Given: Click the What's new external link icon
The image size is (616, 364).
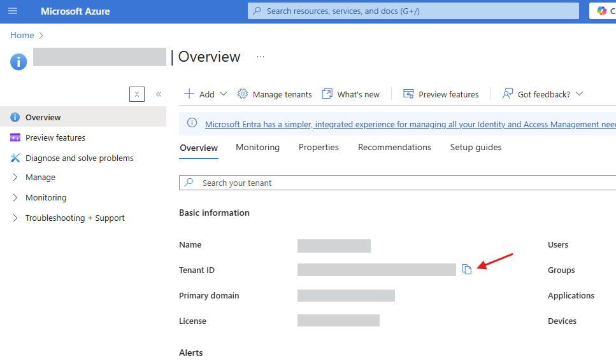Looking at the screenshot, I should [x=327, y=94].
